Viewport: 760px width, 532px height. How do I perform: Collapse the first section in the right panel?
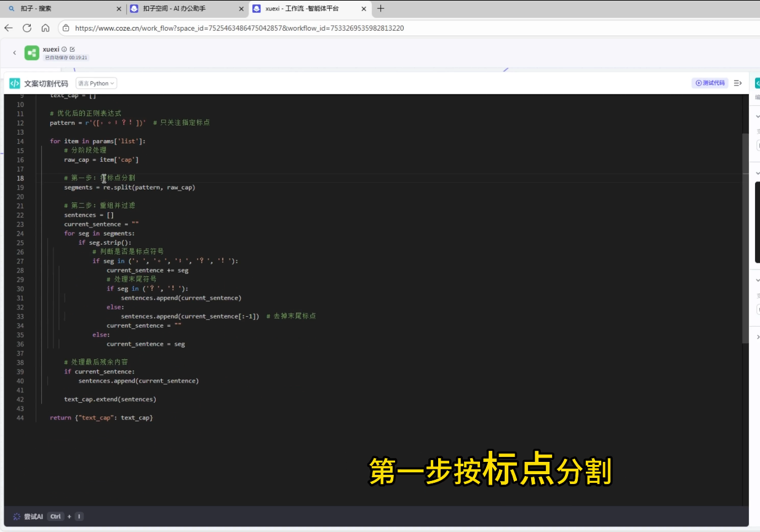757,116
